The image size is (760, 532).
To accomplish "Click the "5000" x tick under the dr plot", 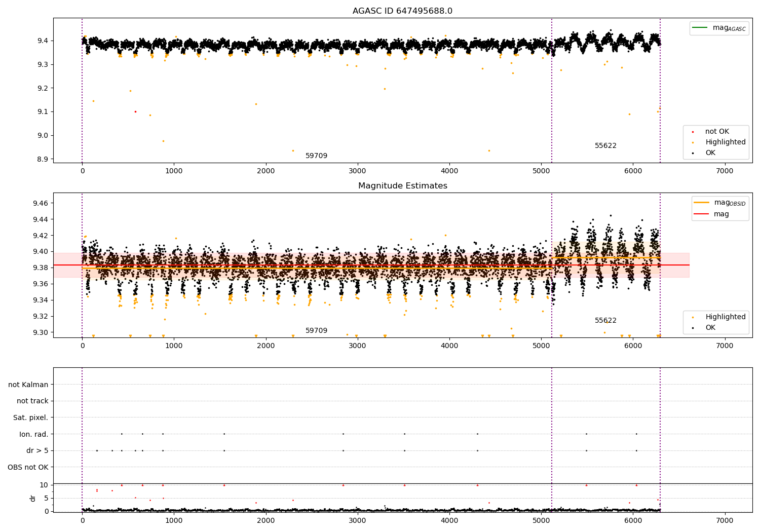I will tap(541, 520).
